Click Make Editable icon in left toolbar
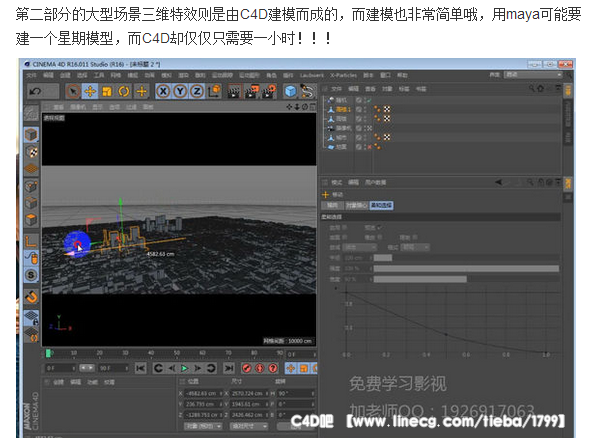Viewport: 591px width, 438px height. [x=31, y=112]
